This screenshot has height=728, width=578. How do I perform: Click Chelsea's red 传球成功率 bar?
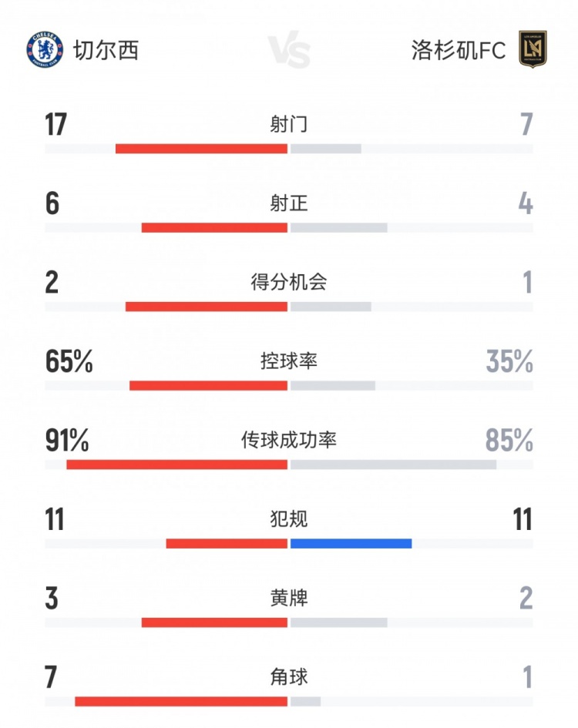[176, 465]
